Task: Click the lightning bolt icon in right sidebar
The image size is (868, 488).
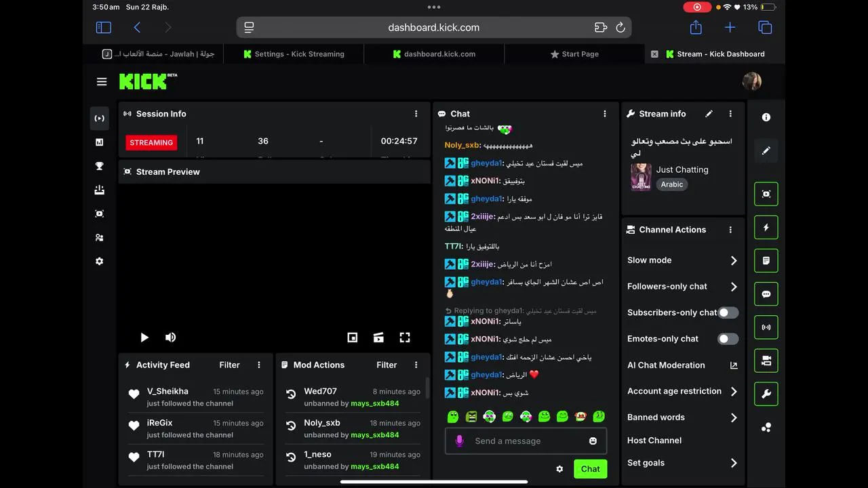Action: pos(766,228)
